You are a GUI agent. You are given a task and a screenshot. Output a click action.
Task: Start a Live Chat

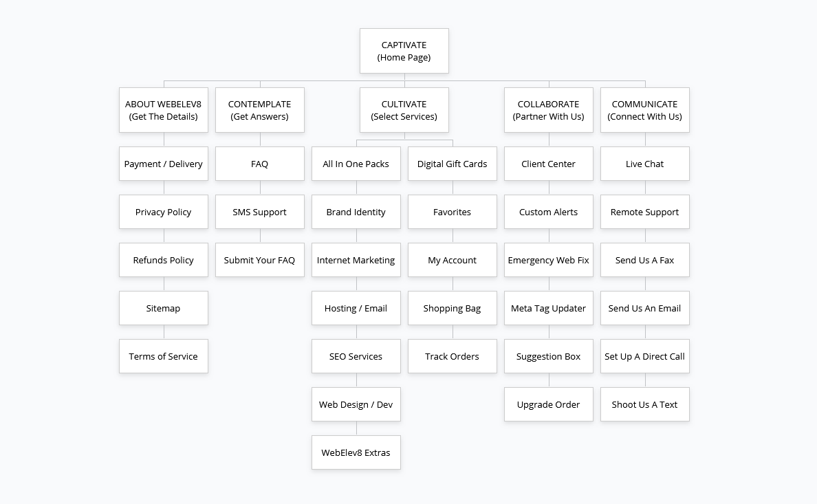[644, 164]
